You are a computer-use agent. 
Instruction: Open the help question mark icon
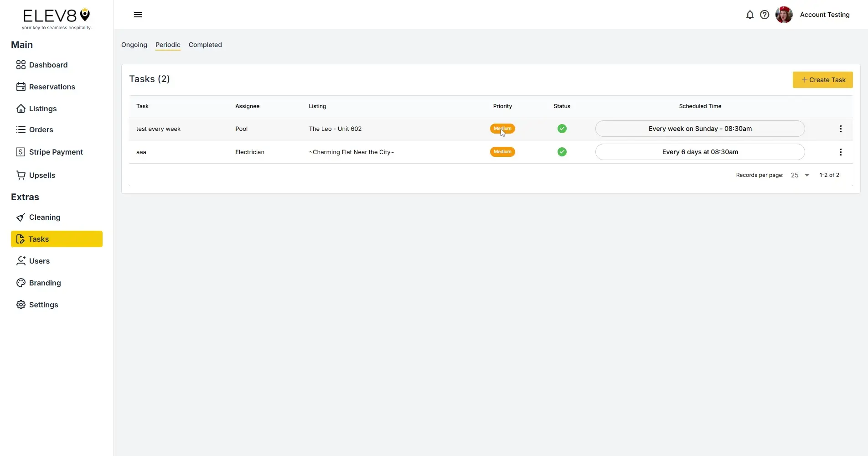pos(765,15)
